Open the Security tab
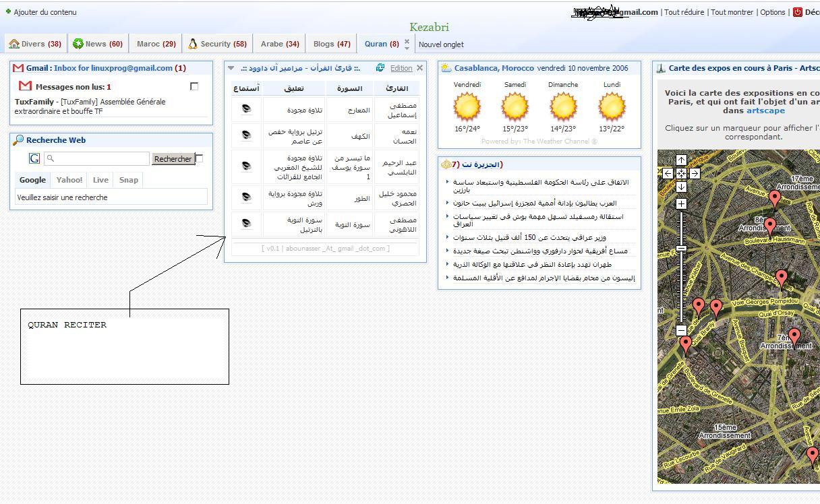This screenshot has height=504, width=820. [217, 44]
